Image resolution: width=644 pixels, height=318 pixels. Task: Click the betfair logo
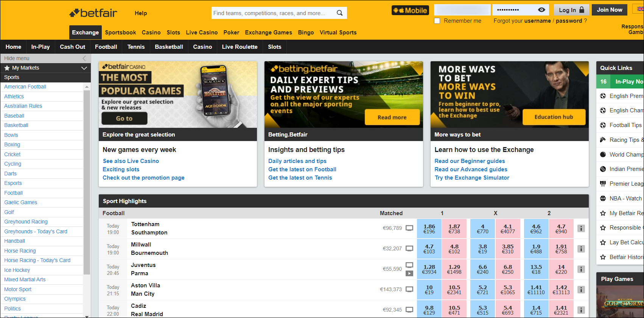[x=93, y=13]
